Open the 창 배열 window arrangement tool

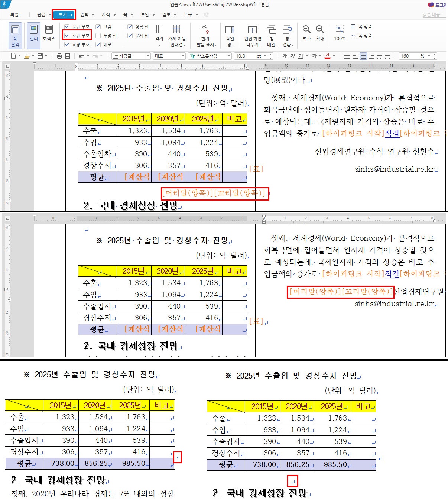(x=272, y=36)
